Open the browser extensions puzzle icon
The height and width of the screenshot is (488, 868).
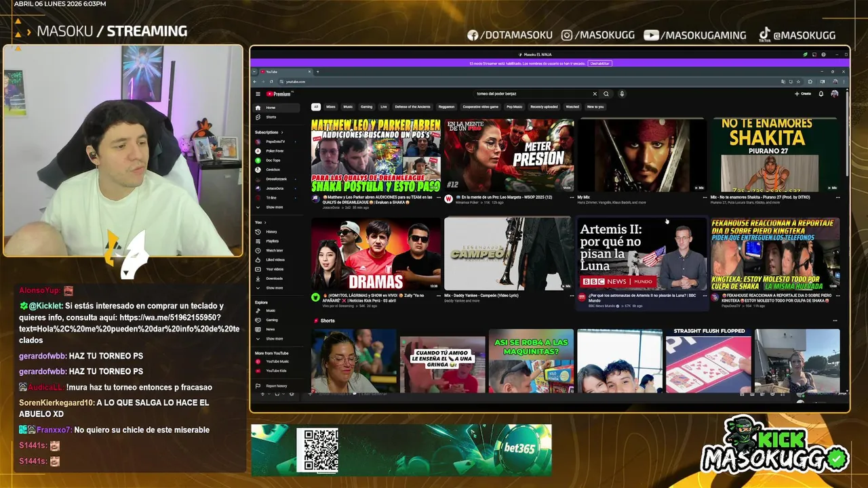click(810, 81)
